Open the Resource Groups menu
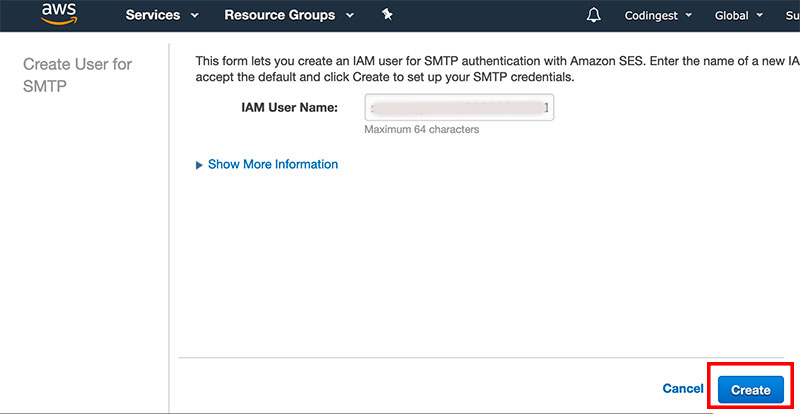800x414 pixels. [279, 16]
